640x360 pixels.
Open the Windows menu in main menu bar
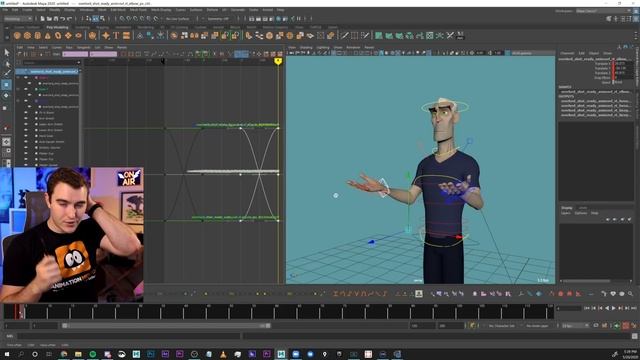(87, 10)
